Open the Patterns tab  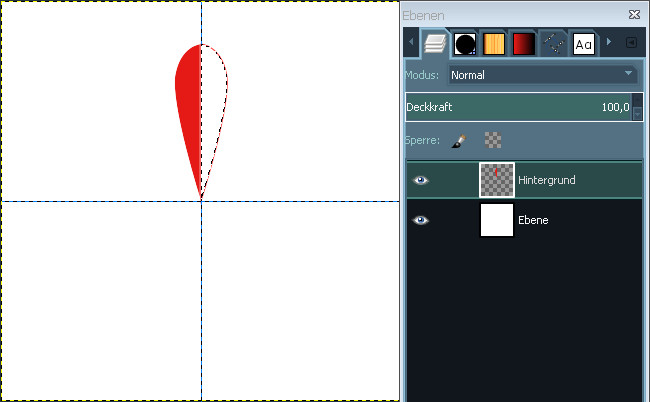(x=494, y=43)
